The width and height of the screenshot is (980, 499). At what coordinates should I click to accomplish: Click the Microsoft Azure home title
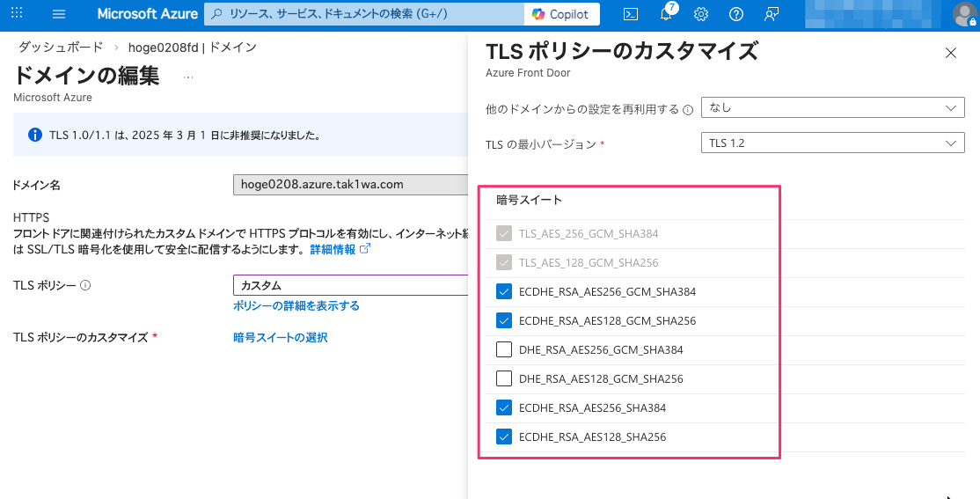click(148, 14)
